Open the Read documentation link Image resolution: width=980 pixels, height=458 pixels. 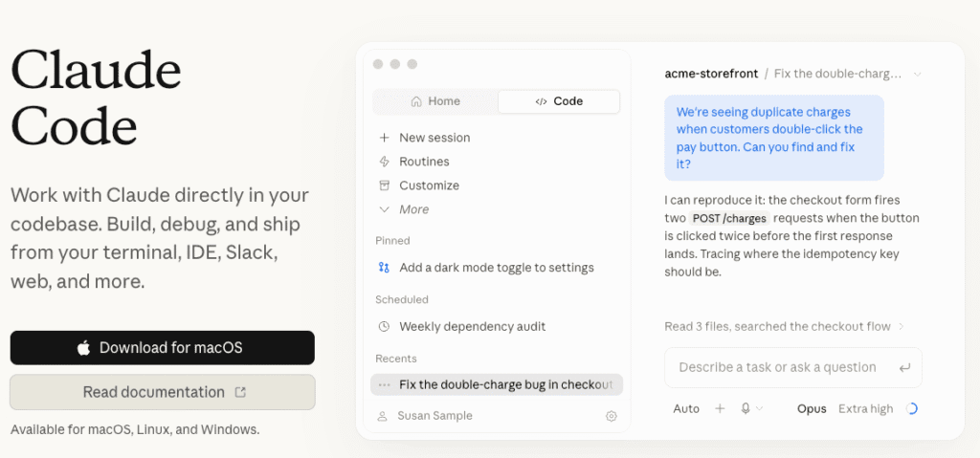(x=163, y=392)
